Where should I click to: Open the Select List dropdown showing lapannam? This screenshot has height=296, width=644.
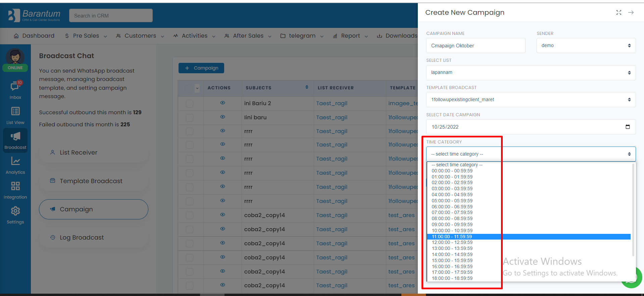tap(531, 73)
